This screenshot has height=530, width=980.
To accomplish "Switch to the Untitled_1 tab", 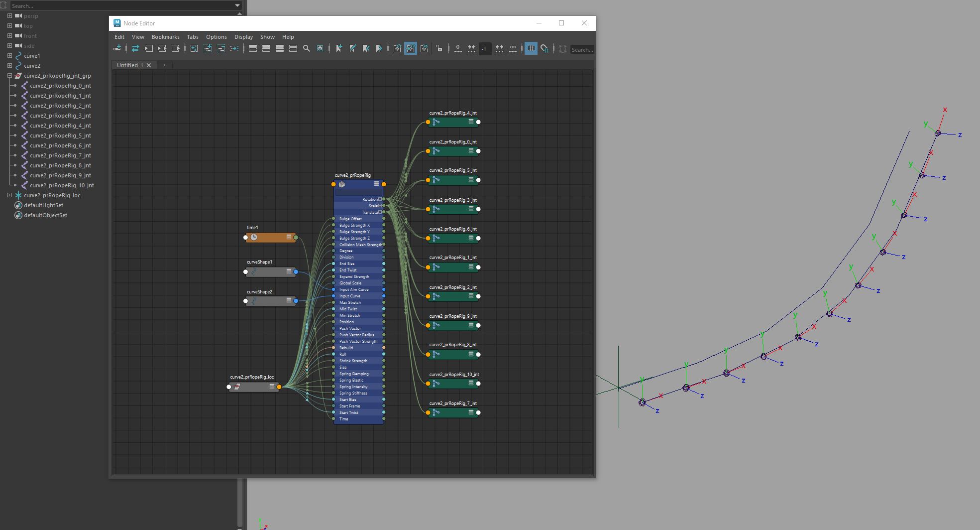I will point(130,65).
